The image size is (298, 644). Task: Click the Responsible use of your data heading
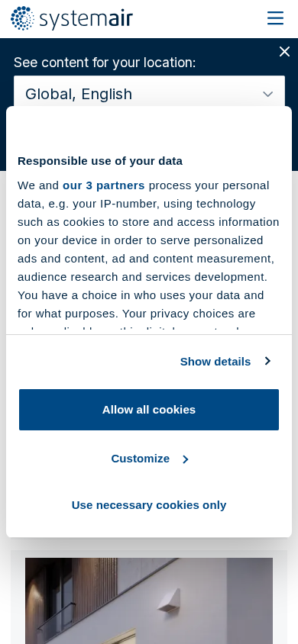tap(100, 161)
